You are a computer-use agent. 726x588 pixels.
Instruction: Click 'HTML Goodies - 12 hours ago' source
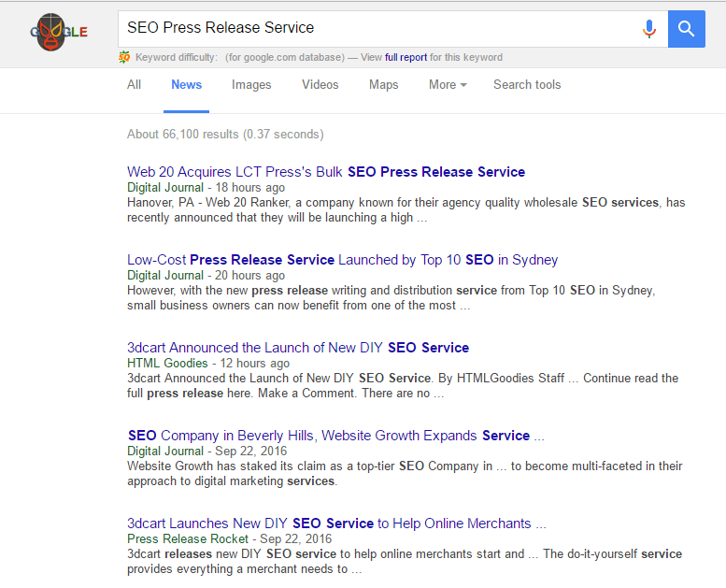pos(208,364)
